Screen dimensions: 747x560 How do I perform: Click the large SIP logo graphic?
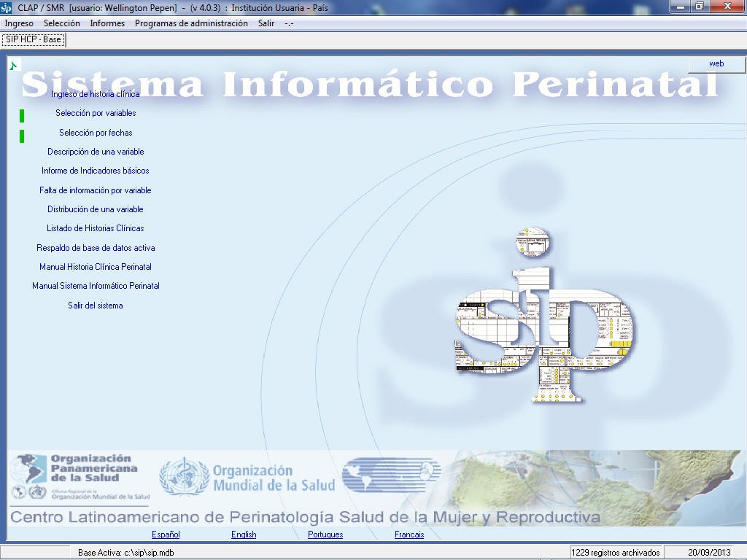click(x=544, y=315)
